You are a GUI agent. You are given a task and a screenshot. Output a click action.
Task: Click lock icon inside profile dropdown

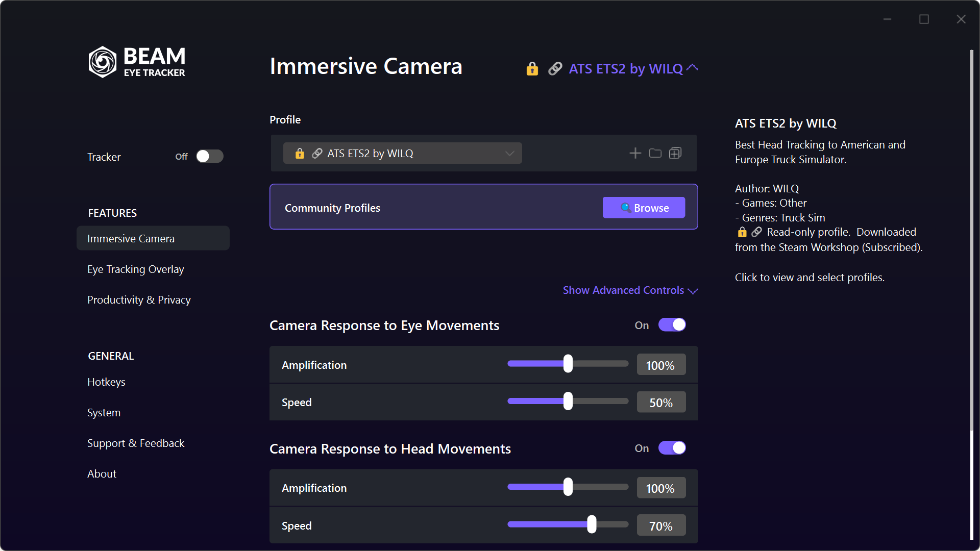pos(300,153)
